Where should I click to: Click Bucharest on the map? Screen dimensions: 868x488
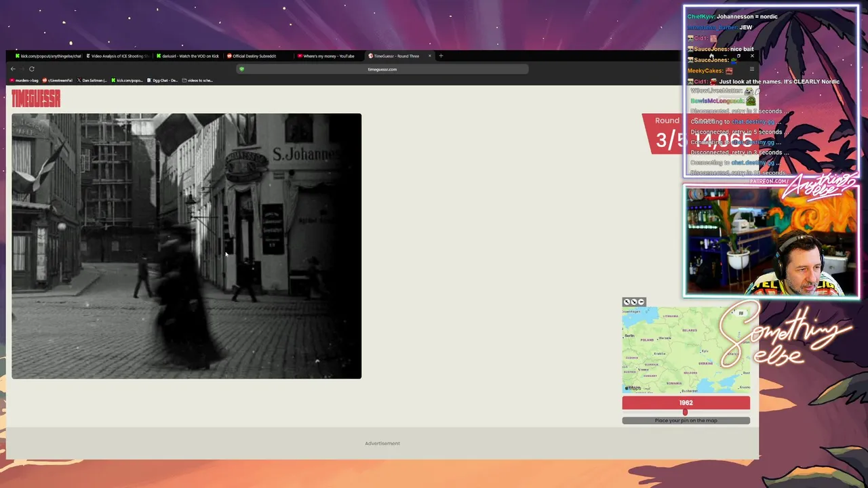pos(689,391)
